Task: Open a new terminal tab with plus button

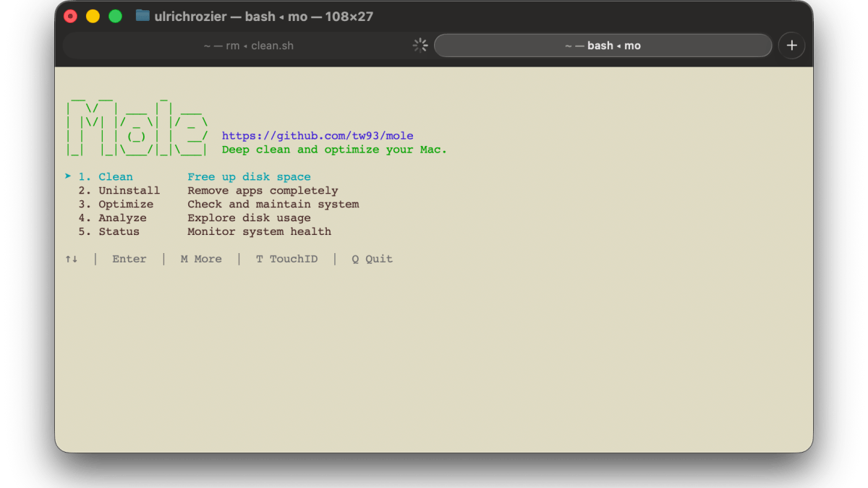Action: [791, 46]
